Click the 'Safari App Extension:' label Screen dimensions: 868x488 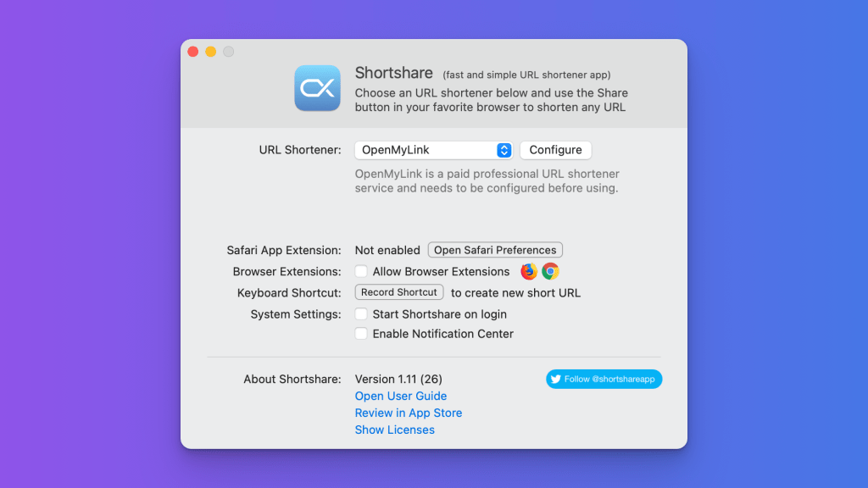click(284, 250)
